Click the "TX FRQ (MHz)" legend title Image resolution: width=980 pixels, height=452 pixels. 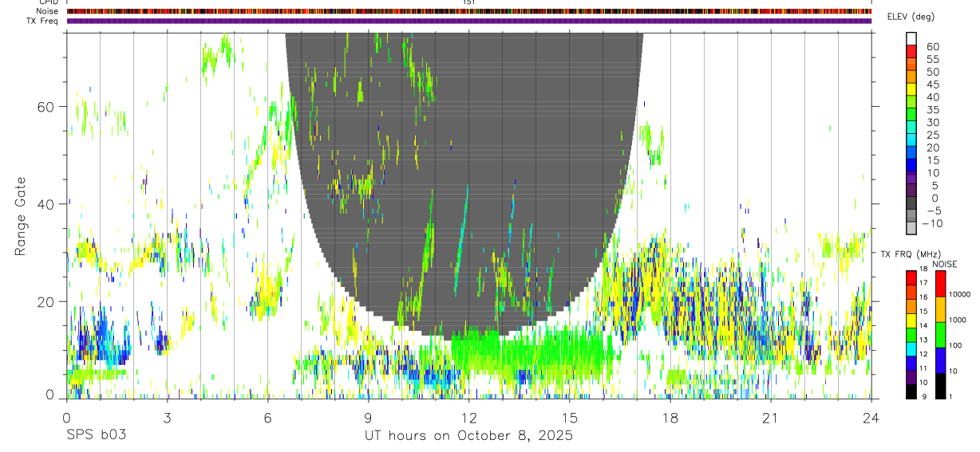(910, 254)
